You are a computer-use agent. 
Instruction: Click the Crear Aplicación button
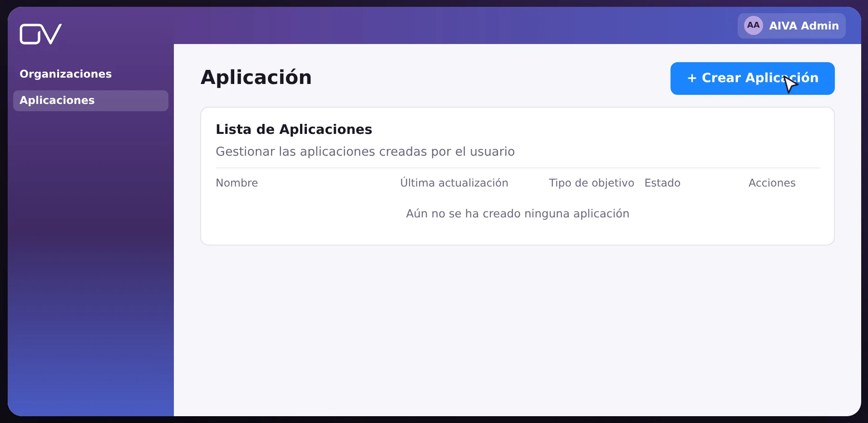[x=752, y=79]
